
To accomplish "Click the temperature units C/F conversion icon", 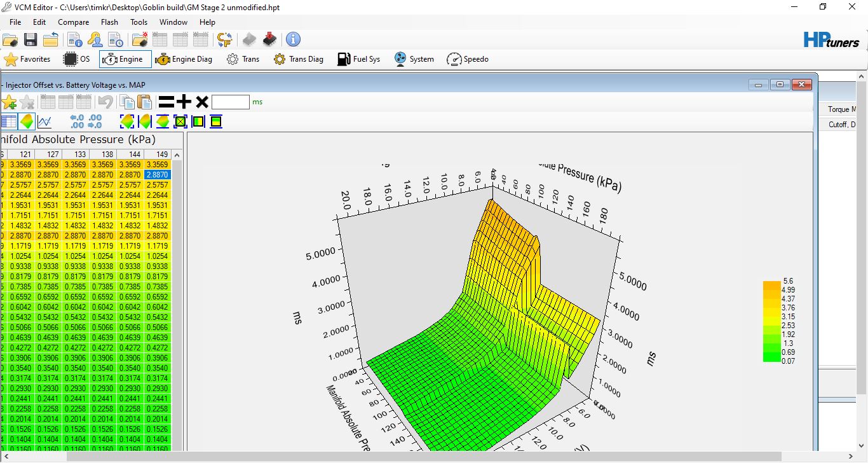I will click(224, 39).
